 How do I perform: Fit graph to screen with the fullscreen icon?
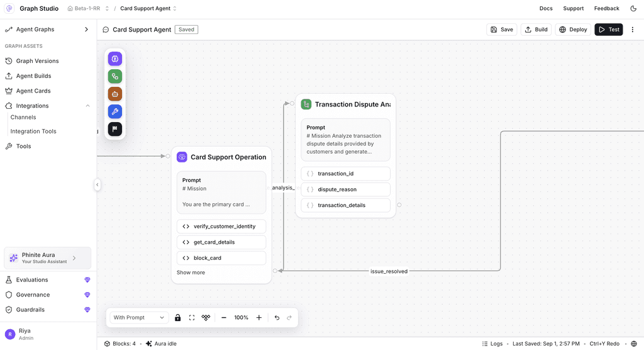point(192,317)
